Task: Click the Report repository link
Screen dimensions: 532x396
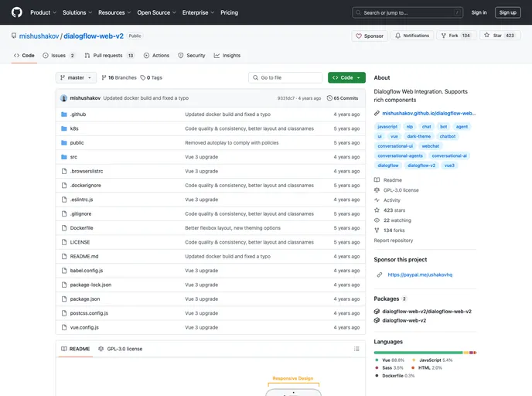Action: pyautogui.click(x=394, y=241)
